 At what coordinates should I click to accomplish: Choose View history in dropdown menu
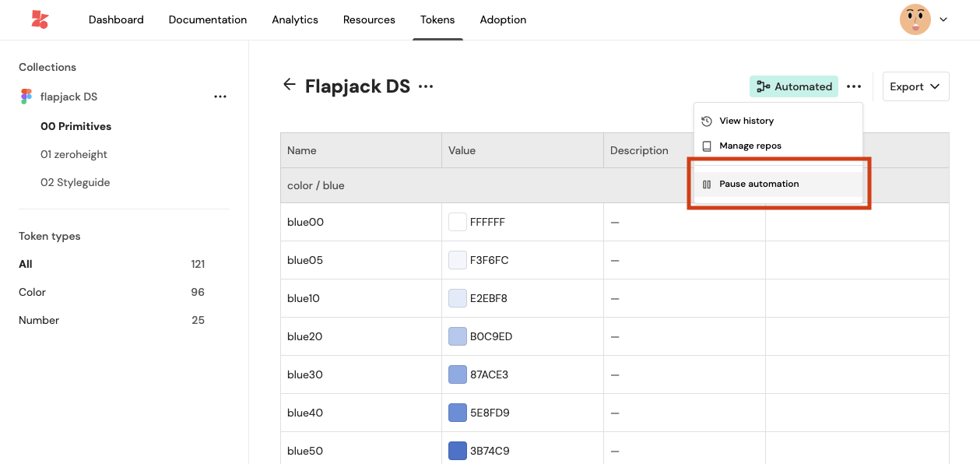[746, 121]
